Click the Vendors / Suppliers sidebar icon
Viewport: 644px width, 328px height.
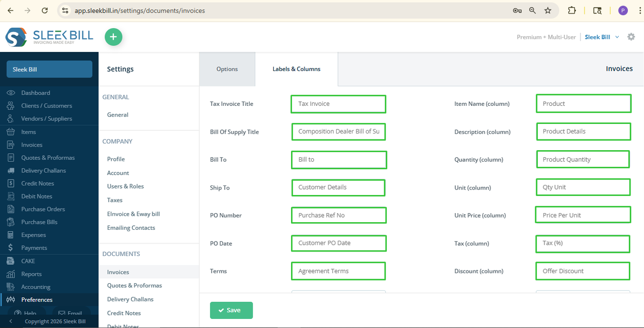point(11,118)
